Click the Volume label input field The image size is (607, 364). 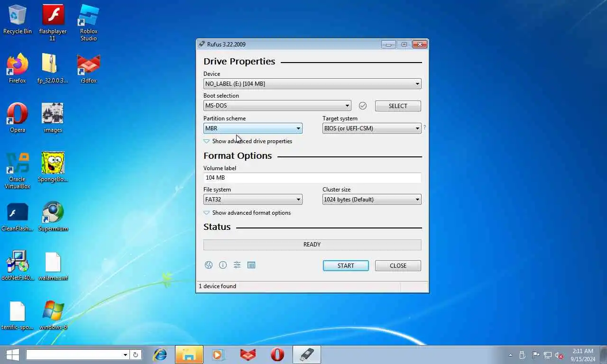pos(312,178)
